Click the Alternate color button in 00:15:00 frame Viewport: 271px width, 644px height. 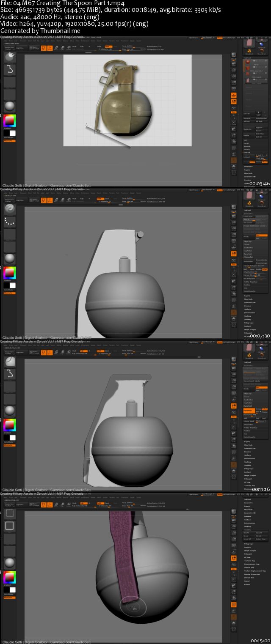click(x=9, y=597)
